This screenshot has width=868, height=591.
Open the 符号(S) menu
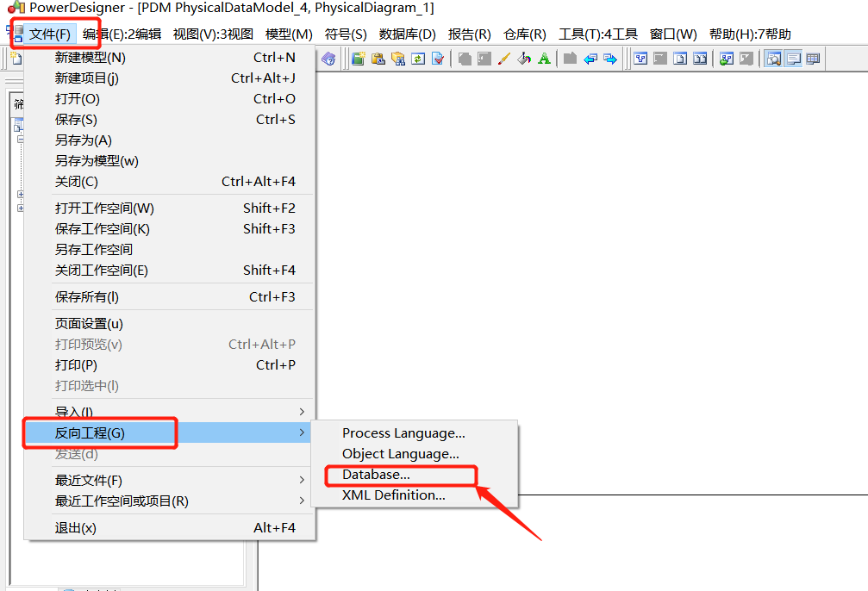coord(346,34)
